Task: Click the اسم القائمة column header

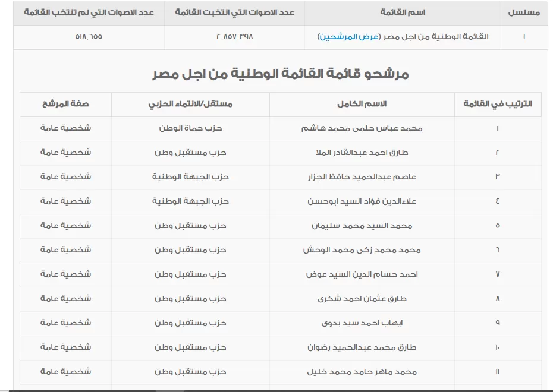Action: (403, 12)
